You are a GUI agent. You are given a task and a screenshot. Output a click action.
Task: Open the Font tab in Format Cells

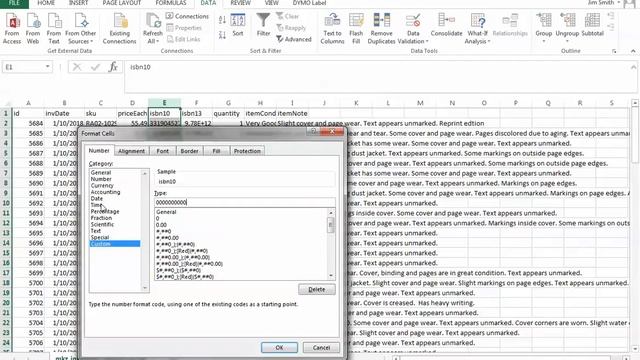pyautogui.click(x=162, y=151)
